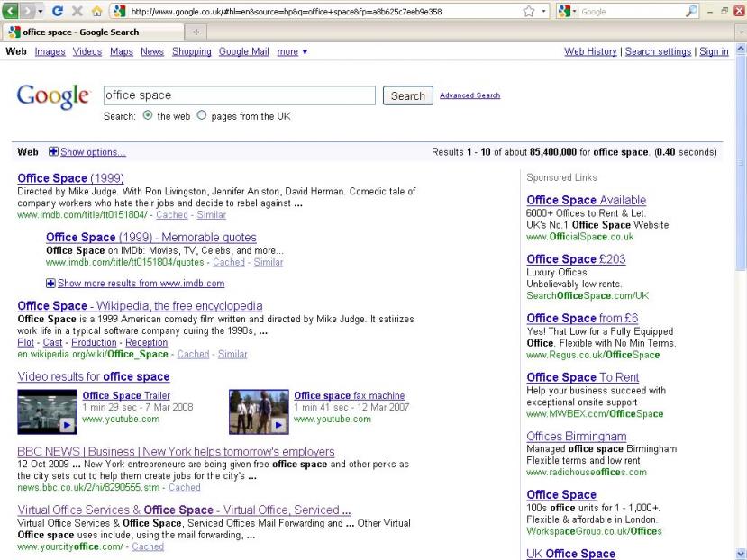This screenshot has width=747, height=560.
Task: Open 'Office Space To Rent' sponsored link
Action: (583, 377)
